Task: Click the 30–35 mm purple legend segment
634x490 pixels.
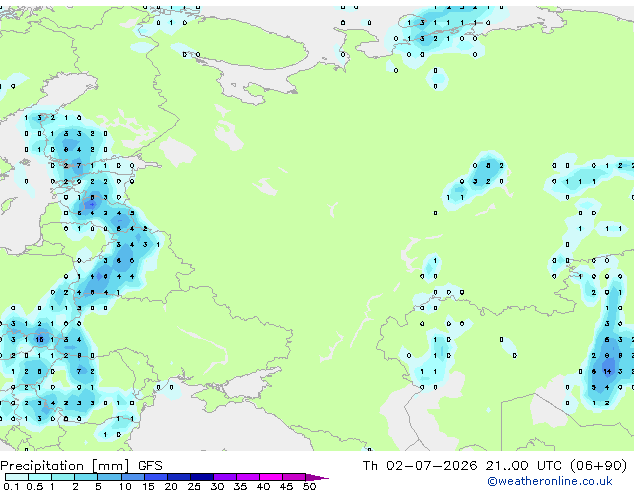Action: pos(224,477)
